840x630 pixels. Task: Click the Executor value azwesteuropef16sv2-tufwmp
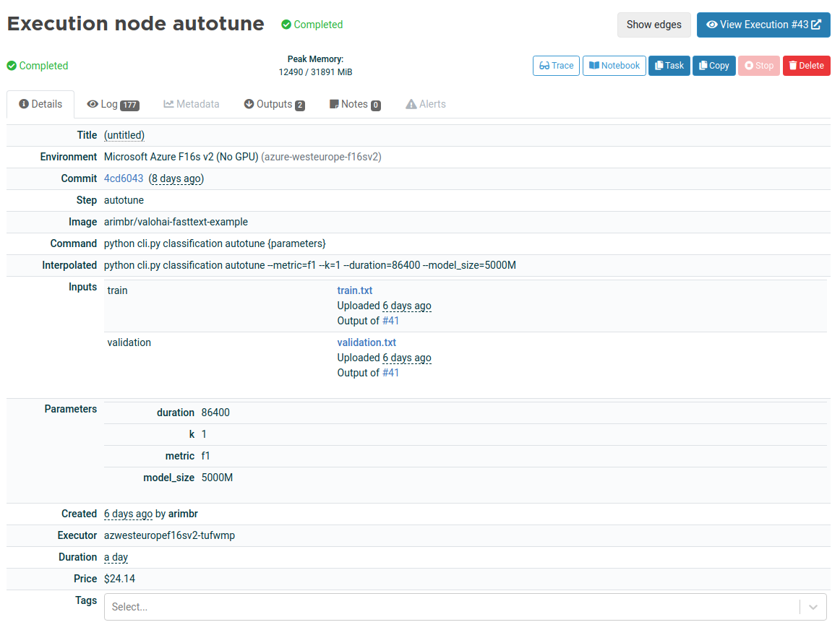pos(169,535)
